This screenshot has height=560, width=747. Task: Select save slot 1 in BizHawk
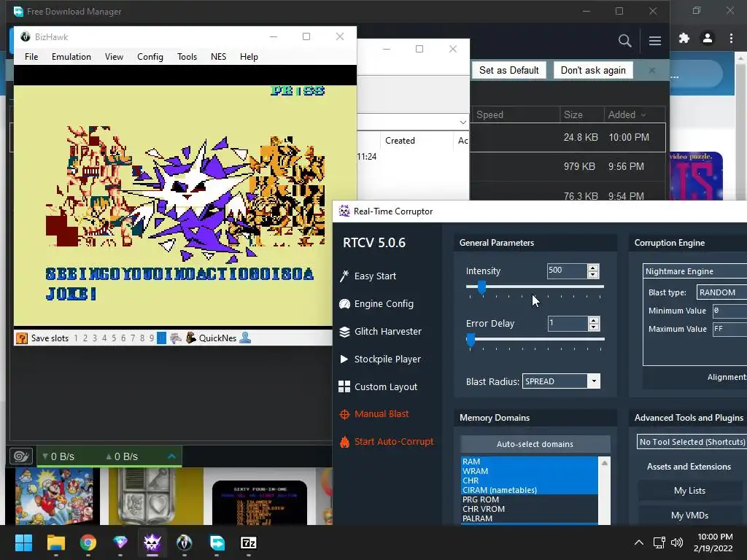tap(76, 338)
